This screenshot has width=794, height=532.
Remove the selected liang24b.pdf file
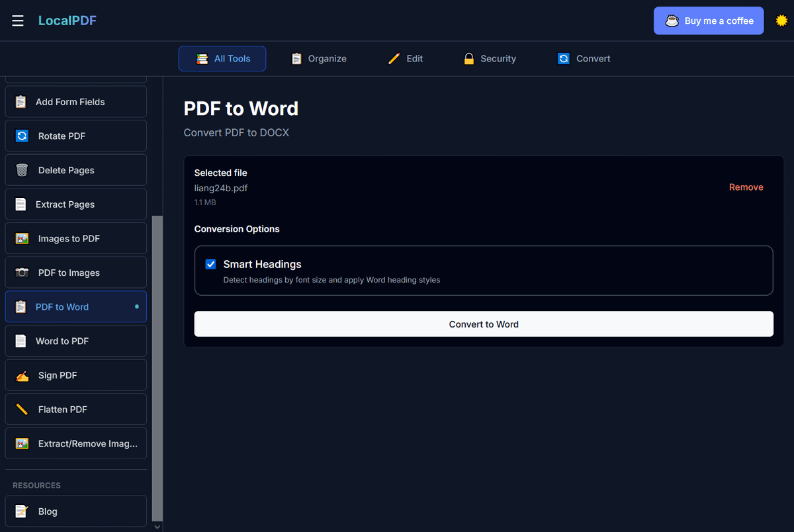point(746,187)
